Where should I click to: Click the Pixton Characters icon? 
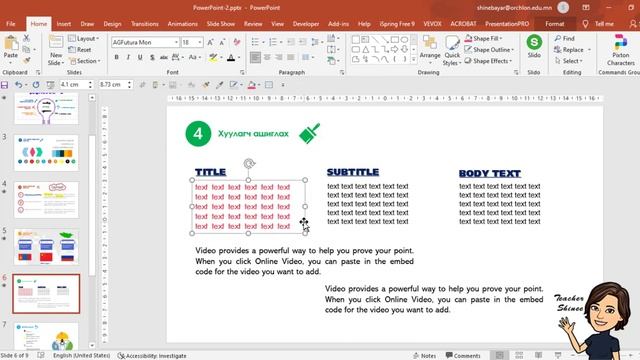(x=620, y=43)
